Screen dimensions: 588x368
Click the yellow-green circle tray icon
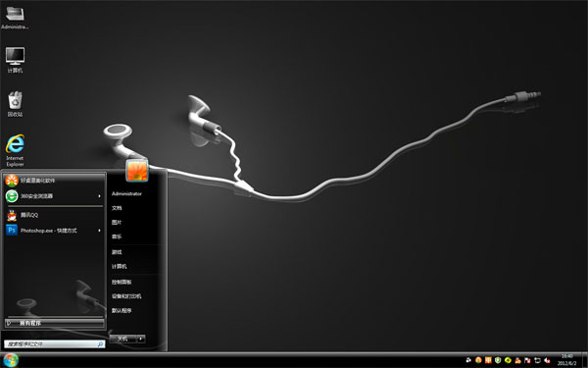(508, 360)
